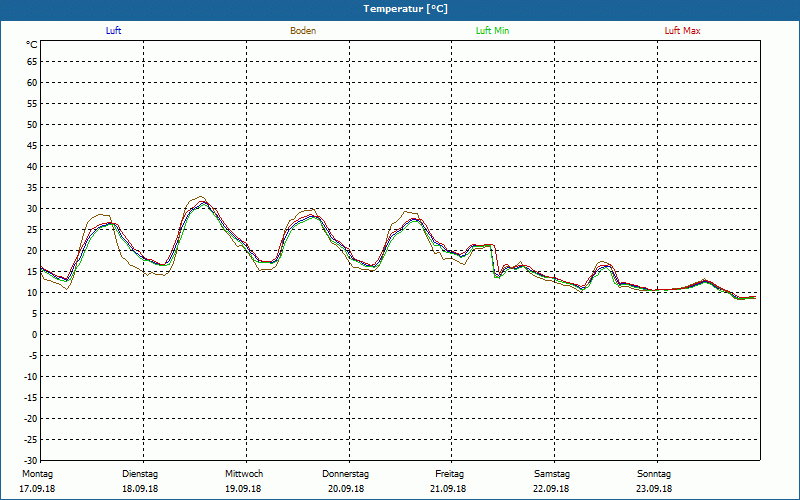Click the '°C' axis unit label
Viewport: 800px width, 500px height.
pos(32,45)
